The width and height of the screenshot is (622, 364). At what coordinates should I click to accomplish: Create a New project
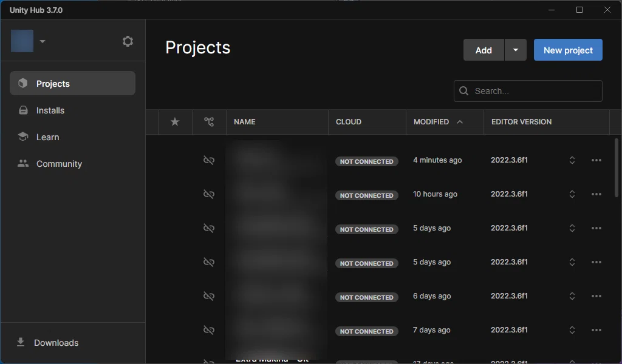(x=568, y=50)
